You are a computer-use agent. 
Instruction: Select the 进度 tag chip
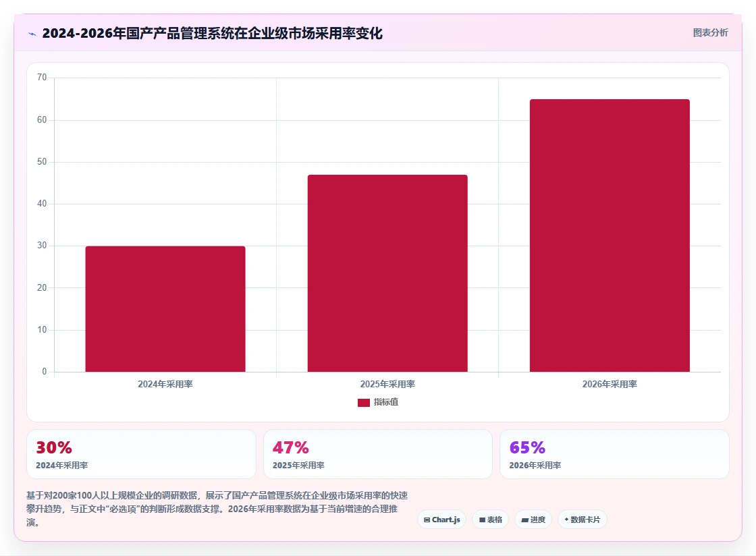click(x=533, y=520)
